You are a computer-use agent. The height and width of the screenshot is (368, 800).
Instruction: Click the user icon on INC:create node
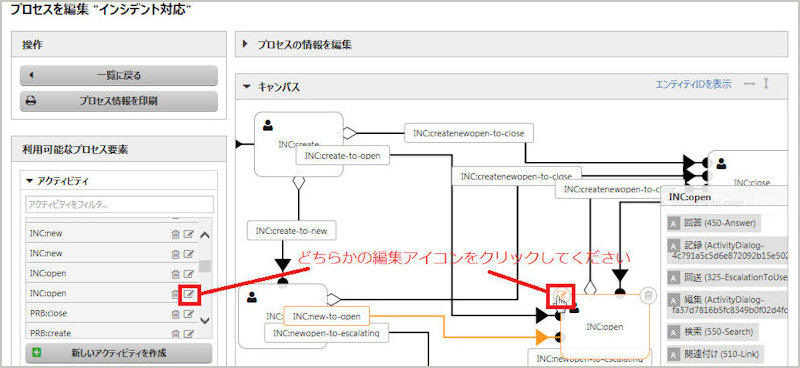[267, 125]
